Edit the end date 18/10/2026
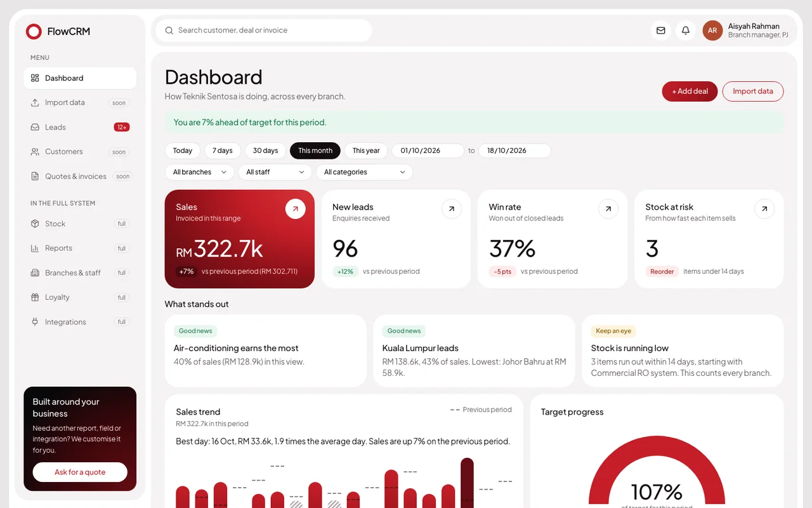The width and height of the screenshot is (812, 508). [x=514, y=150]
